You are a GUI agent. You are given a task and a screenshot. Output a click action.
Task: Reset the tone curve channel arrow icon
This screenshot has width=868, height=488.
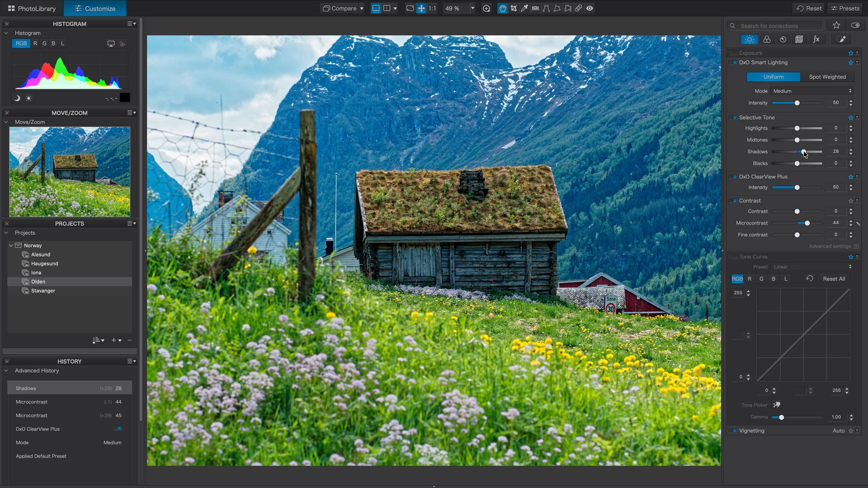tap(810, 278)
